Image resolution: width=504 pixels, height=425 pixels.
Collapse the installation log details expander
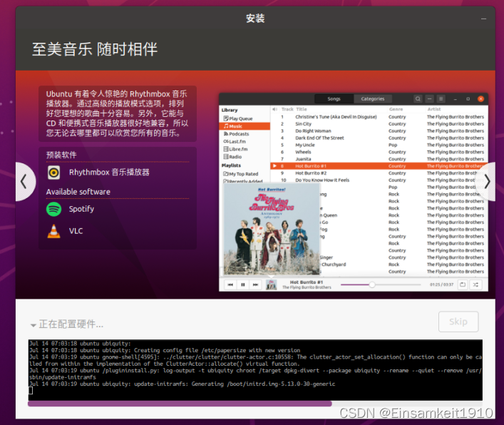[33, 325]
